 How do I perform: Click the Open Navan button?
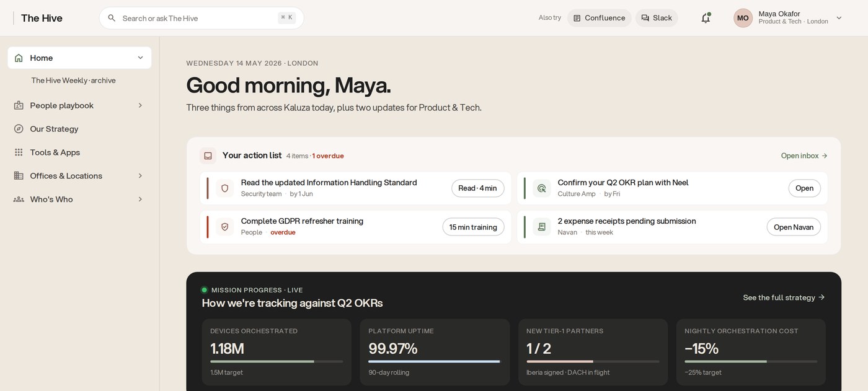(x=794, y=227)
